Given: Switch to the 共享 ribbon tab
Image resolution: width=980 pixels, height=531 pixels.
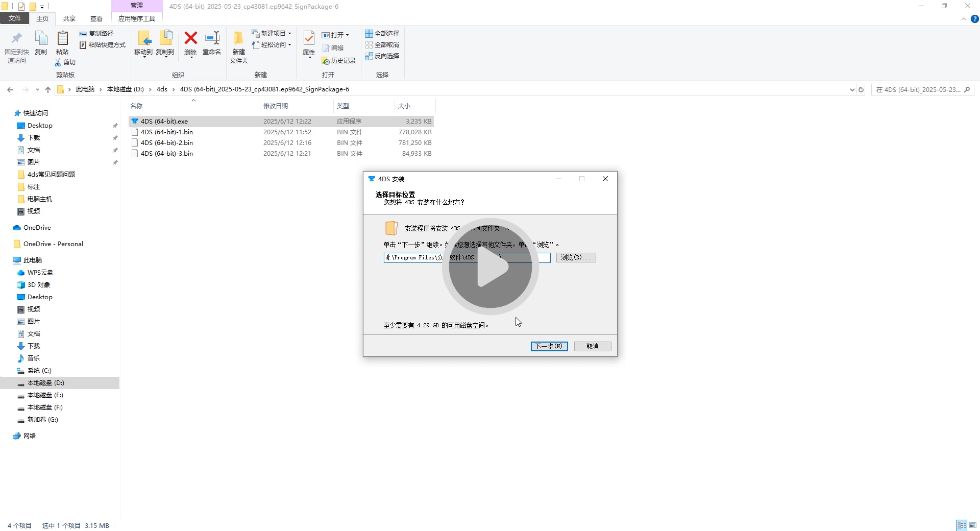Looking at the screenshot, I should click(69, 18).
